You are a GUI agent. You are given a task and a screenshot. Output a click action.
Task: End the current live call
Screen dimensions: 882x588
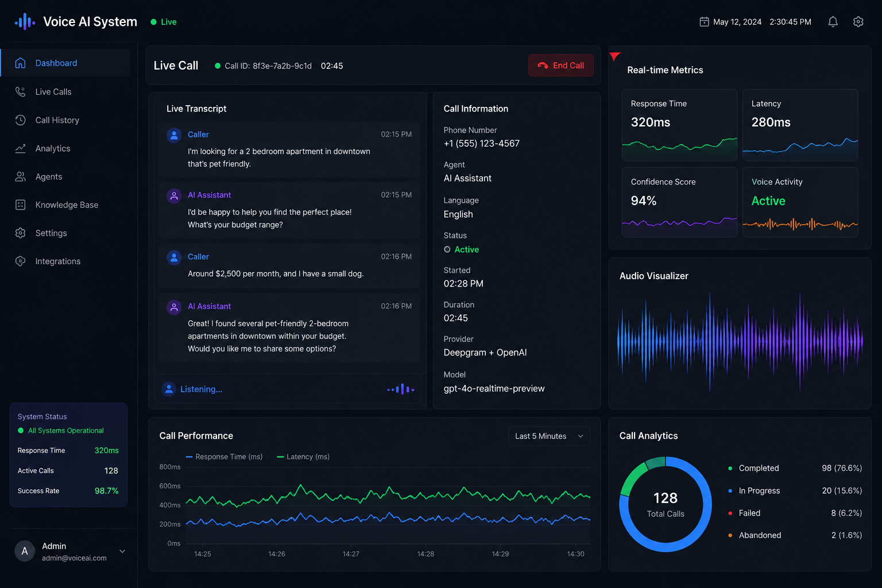point(560,65)
